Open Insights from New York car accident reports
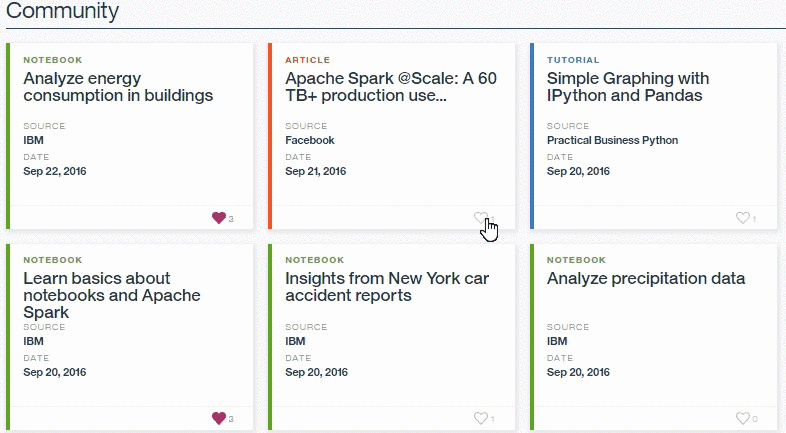 (x=387, y=287)
